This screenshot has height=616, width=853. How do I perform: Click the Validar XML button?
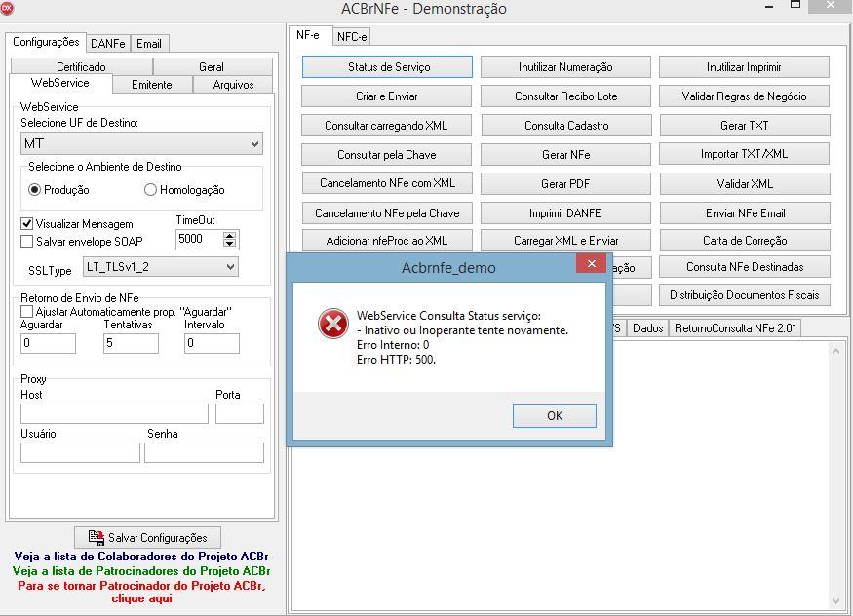click(x=744, y=184)
